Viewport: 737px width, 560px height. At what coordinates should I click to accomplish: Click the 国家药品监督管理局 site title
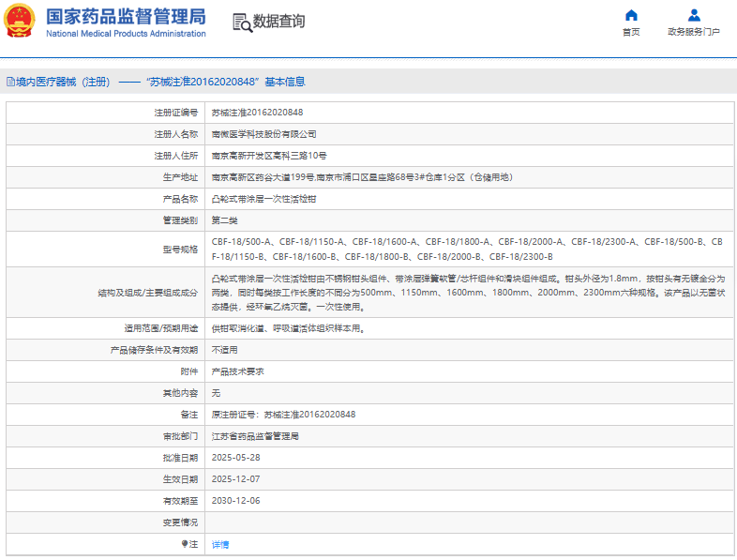tap(126, 15)
